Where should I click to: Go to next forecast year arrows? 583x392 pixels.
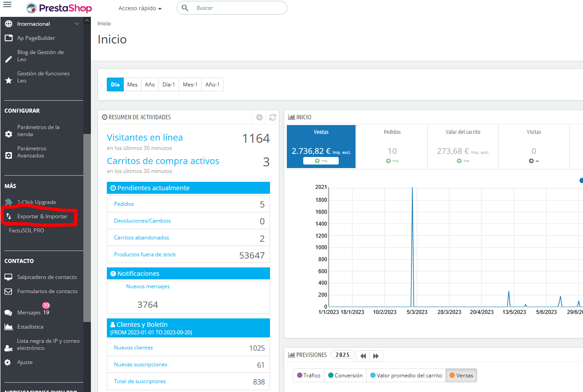376,356
